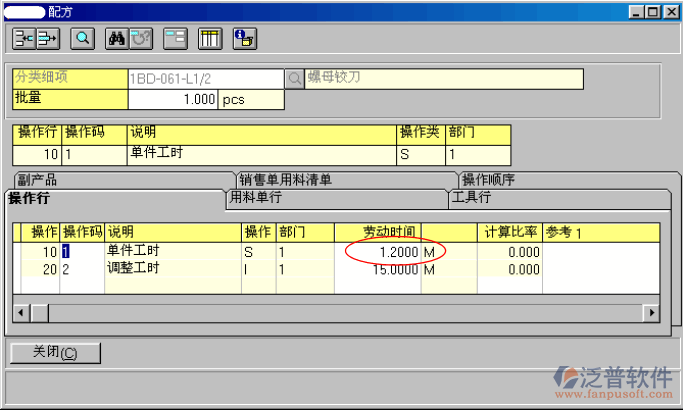Image resolution: width=683 pixels, height=410 pixels.
Task: Click the form layout toolbar icon
Action: click(175, 39)
